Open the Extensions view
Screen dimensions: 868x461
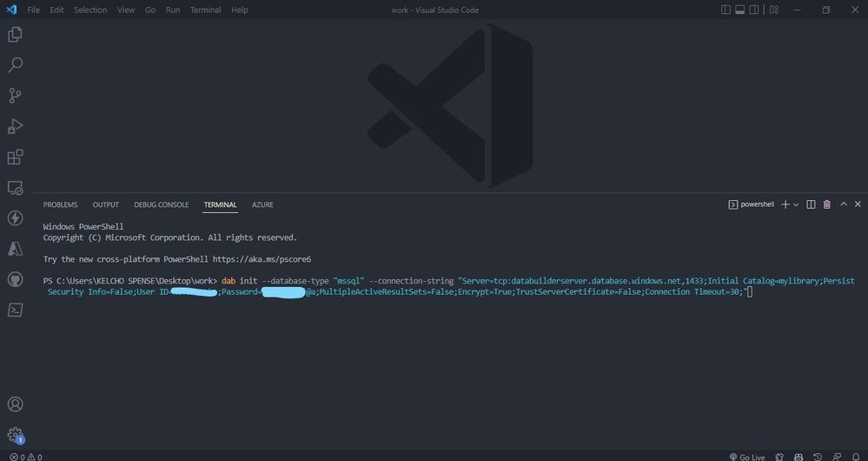pyautogui.click(x=15, y=157)
